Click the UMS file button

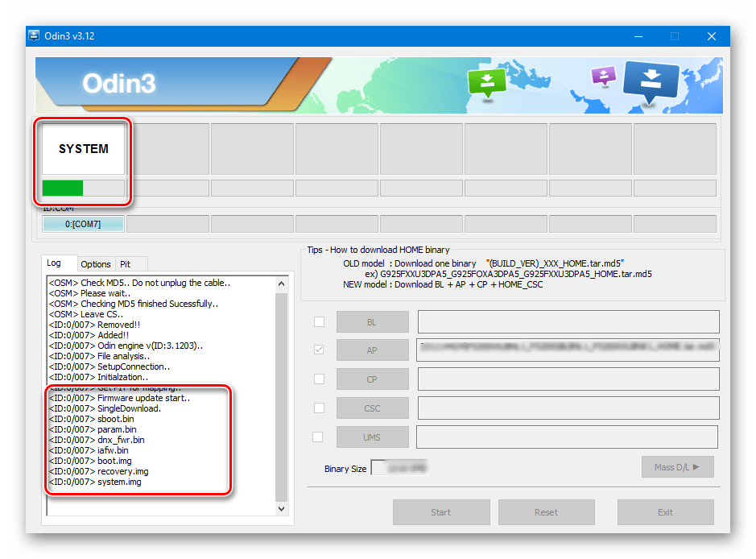click(372, 437)
